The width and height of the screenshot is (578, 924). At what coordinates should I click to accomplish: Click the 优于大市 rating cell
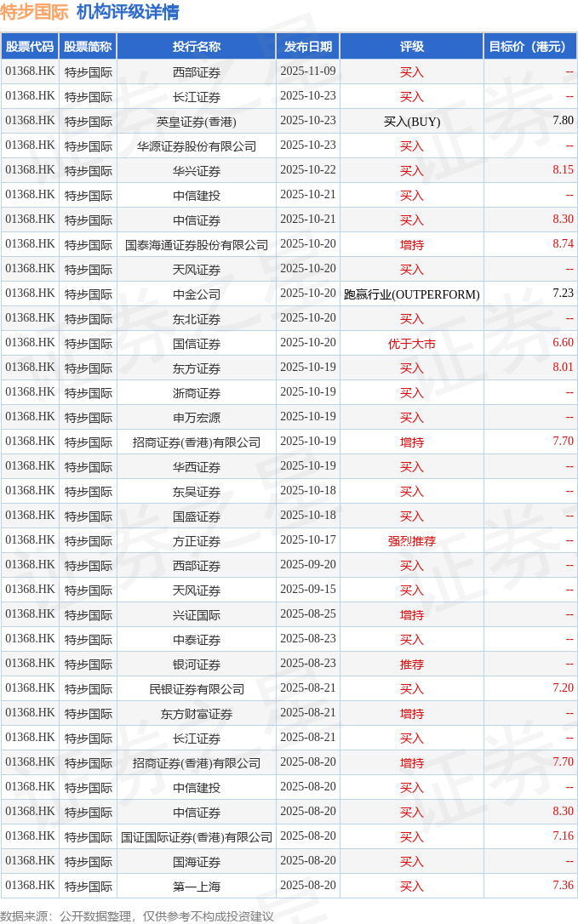(x=412, y=344)
